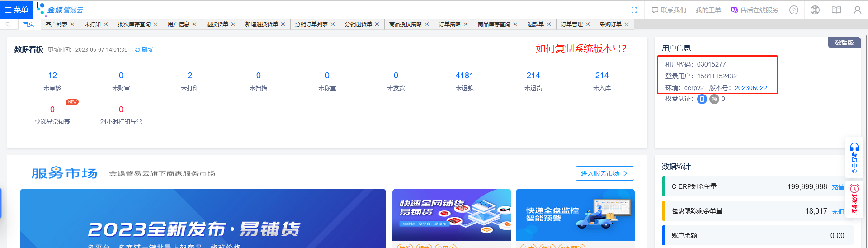This screenshot has height=248, width=868.
Task: Open 发货预警 clock alert widget
Action: (x=854, y=200)
